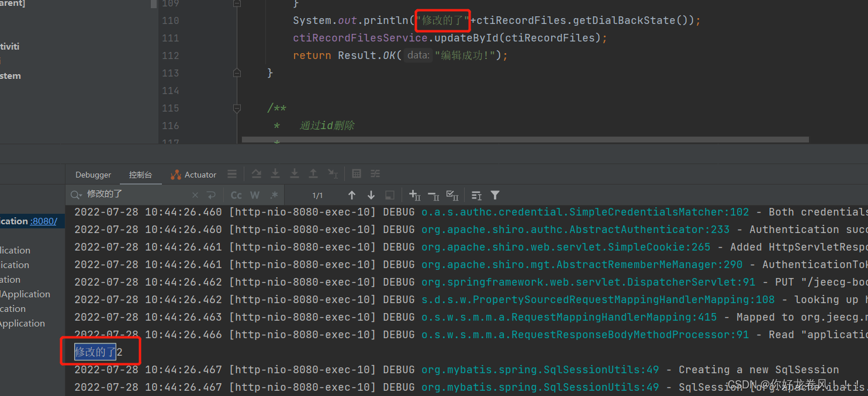Jump to next occurrence with down arrow
Screen dimensions: 868x396
pyautogui.click(x=371, y=195)
